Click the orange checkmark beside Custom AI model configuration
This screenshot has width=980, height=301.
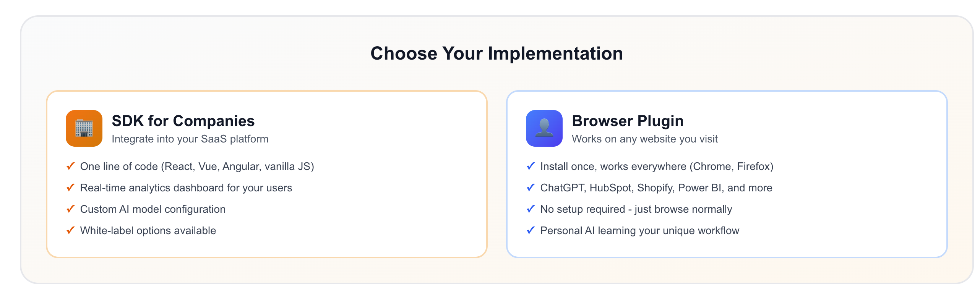(x=71, y=209)
